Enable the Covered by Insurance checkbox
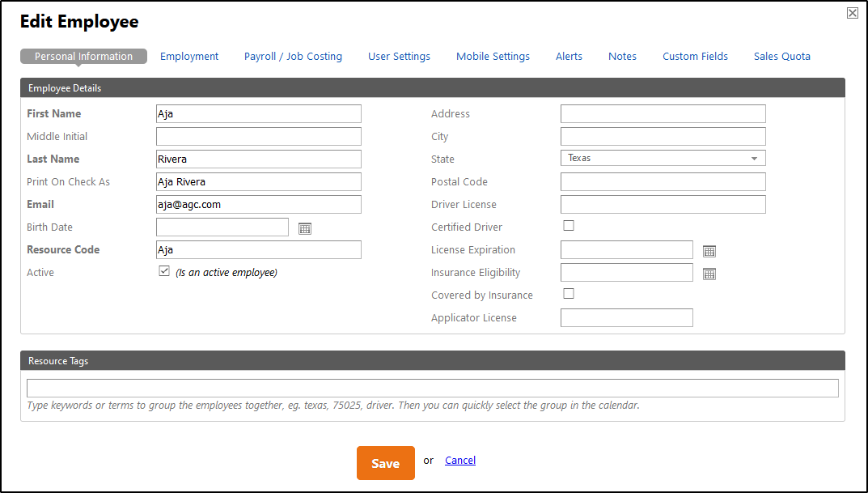This screenshot has height=493, width=868. tap(569, 294)
